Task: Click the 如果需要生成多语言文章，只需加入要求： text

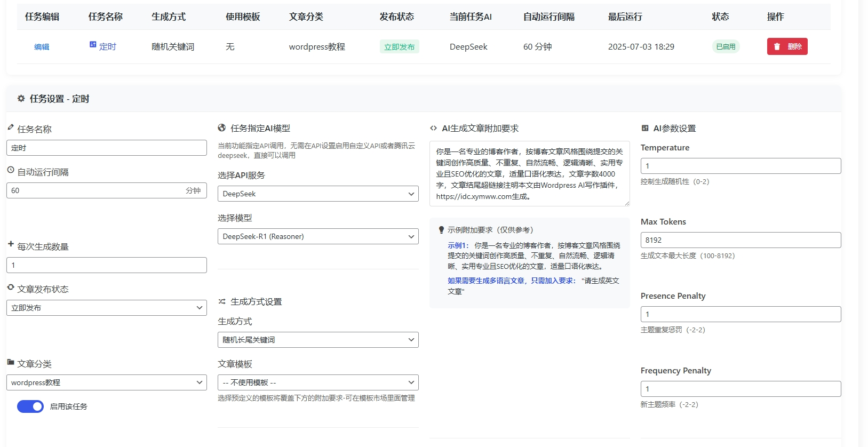Action: tap(512, 281)
